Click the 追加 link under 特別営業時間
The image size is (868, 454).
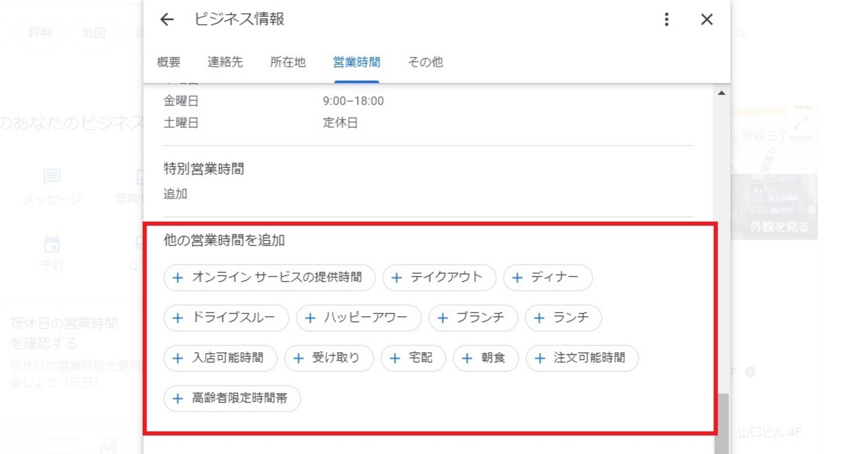click(x=175, y=194)
